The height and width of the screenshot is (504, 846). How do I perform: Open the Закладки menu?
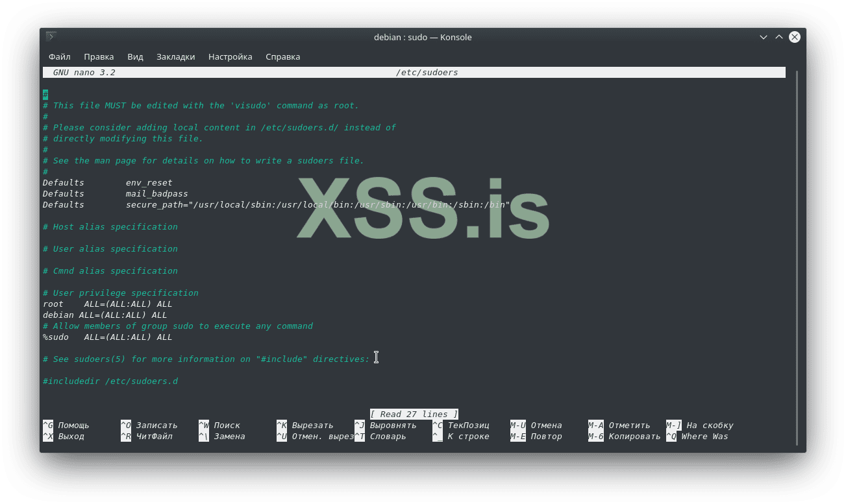175,56
